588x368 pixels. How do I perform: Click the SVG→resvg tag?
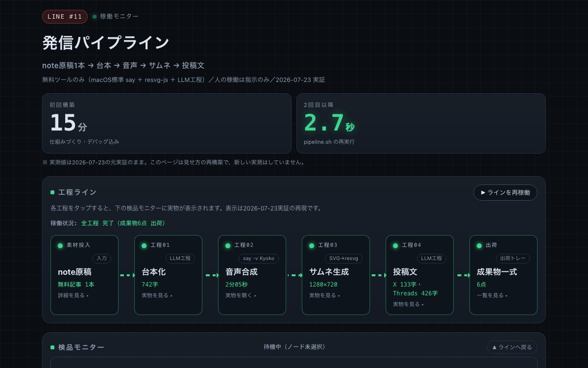coord(343,258)
